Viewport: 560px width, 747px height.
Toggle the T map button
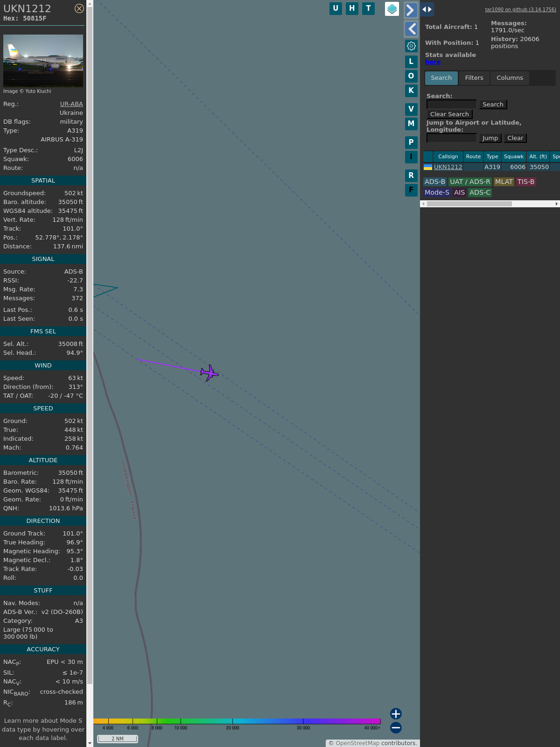point(368,8)
